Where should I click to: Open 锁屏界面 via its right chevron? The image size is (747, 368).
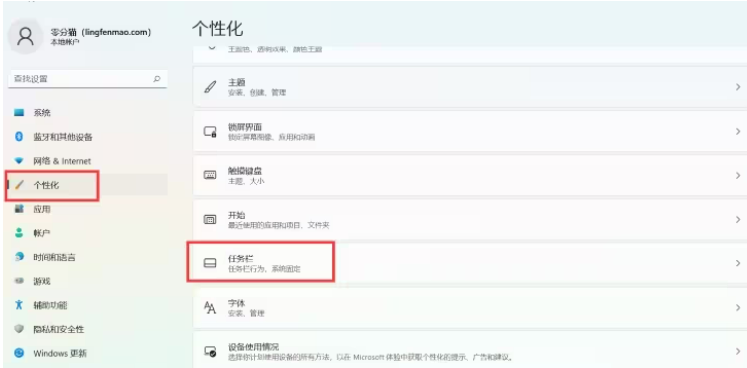738,131
